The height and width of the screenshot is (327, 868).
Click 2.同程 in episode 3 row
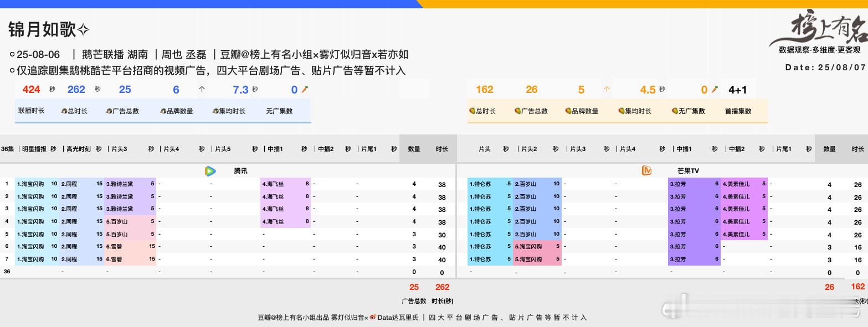point(69,209)
